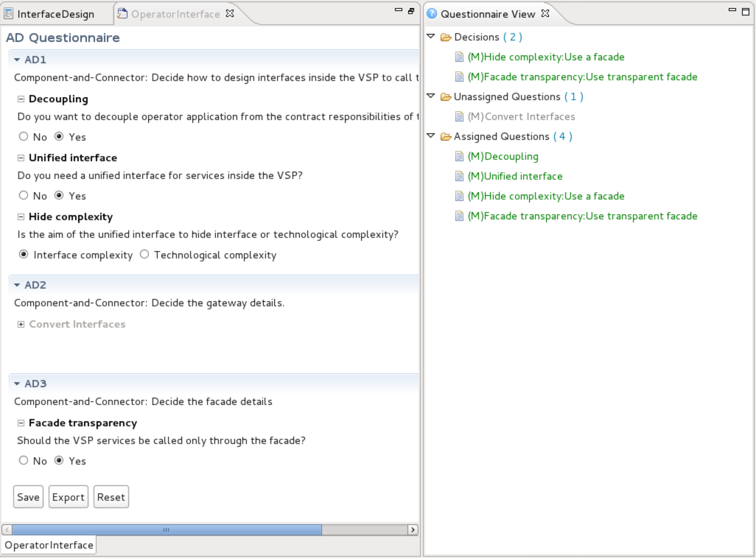Viewport: 756px width, 558px height.
Task: Click the scrollbar right arrow
Action: click(413, 530)
